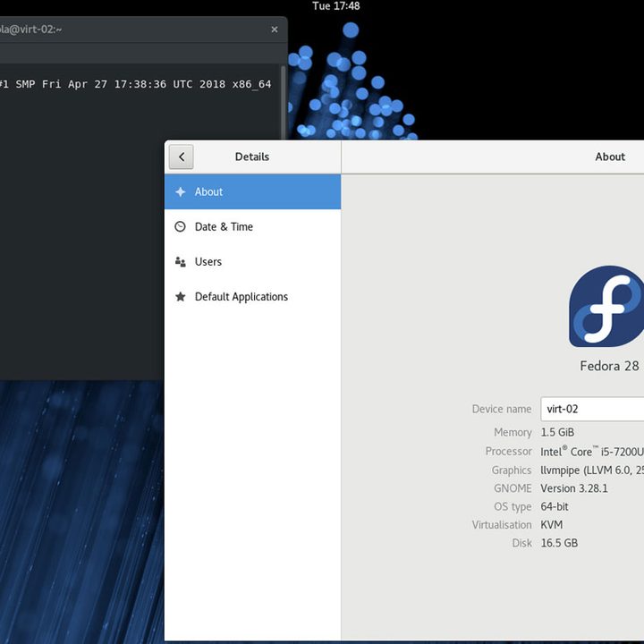The width and height of the screenshot is (644, 644).
Task: Open Default Applications panel
Action: (252, 297)
